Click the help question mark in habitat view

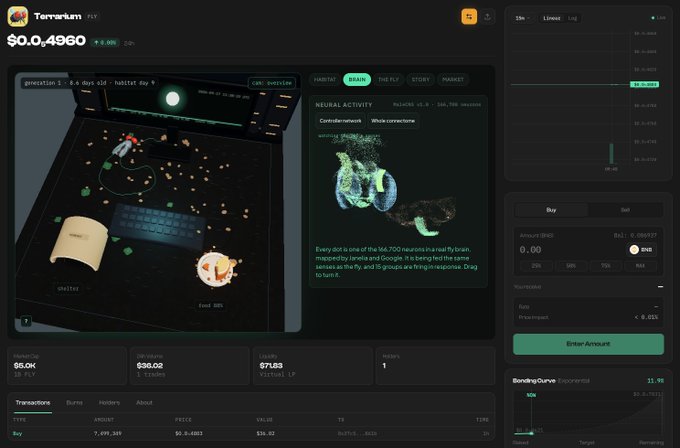click(x=26, y=321)
